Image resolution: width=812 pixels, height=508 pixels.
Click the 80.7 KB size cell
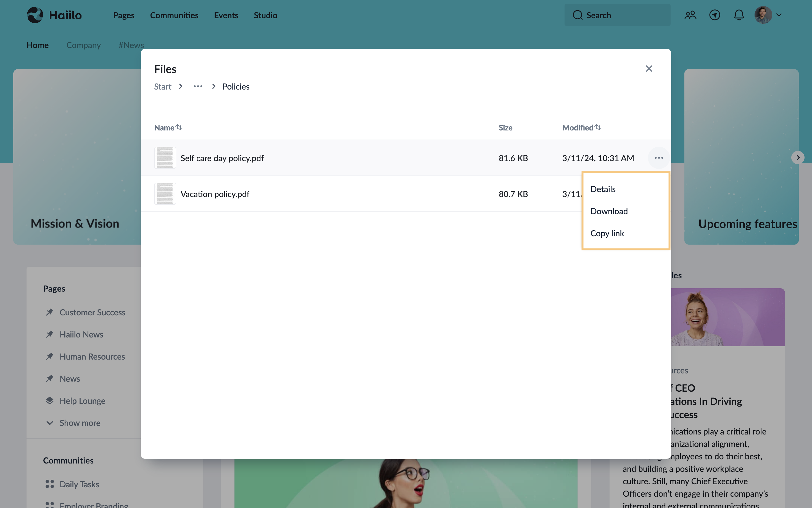tap(513, 194)
